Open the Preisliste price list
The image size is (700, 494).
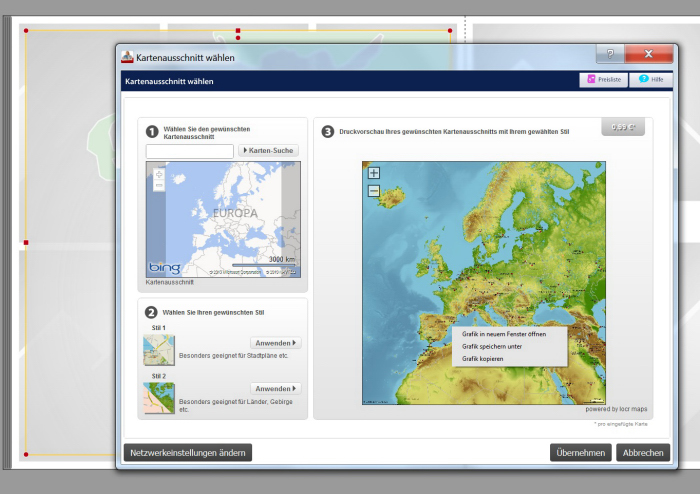coord(603,79)
